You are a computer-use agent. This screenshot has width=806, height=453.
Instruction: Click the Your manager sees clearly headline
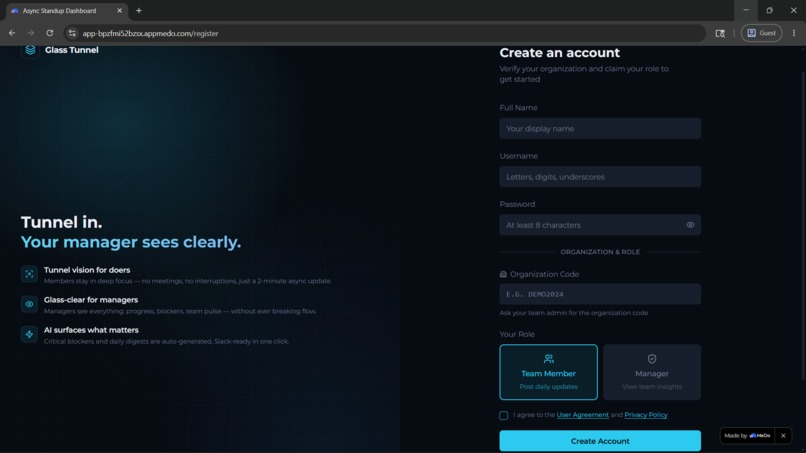(x=131, y=242)
